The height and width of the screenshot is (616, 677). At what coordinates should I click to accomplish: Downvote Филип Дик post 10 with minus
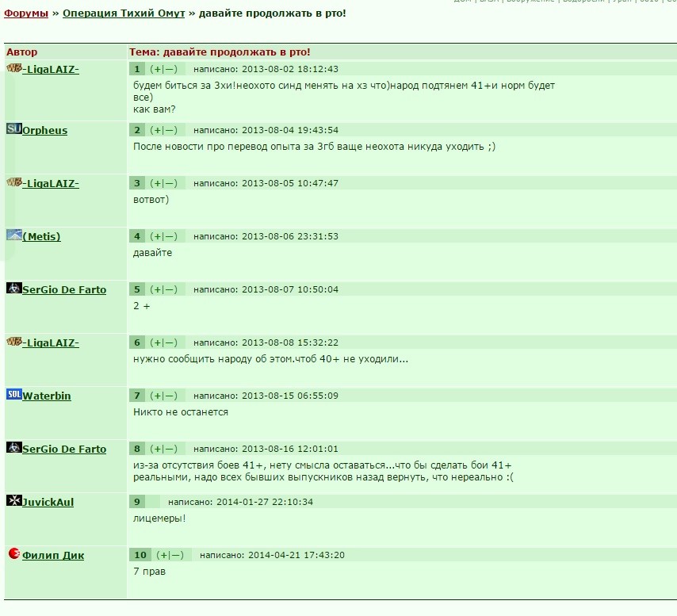[177, 555]
